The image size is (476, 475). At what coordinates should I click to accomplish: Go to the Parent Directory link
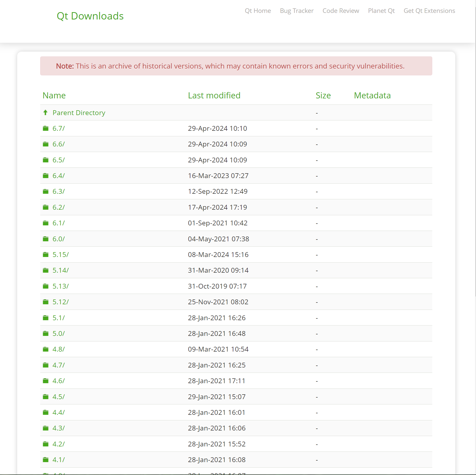coord(79,113)
